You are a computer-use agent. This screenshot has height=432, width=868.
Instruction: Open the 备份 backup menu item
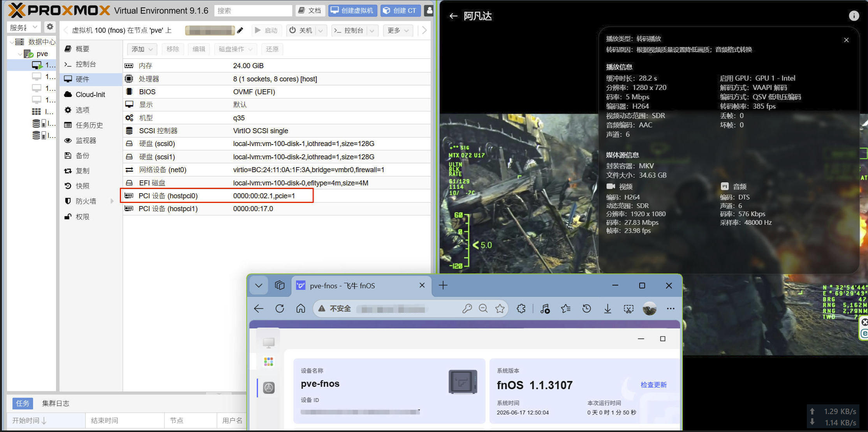(x=91, y=155)
